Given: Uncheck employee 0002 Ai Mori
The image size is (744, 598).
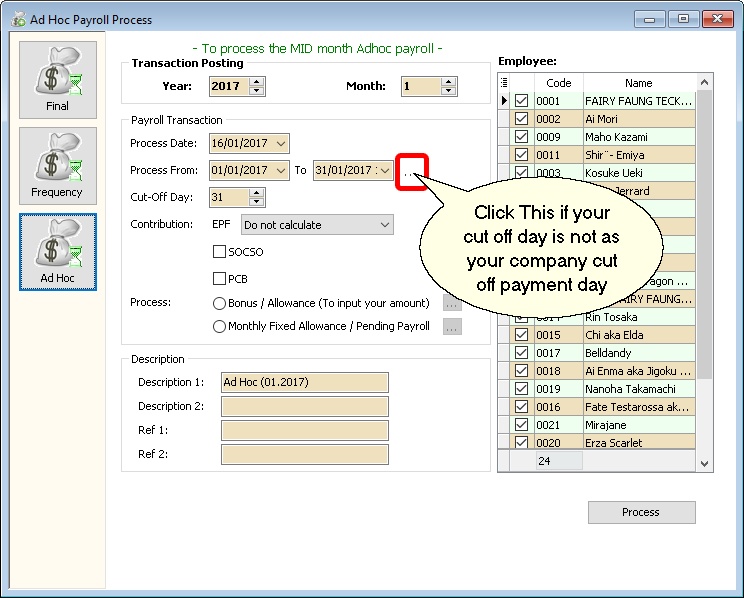Looking at the screenshot, I should click(x=521, y=119).
